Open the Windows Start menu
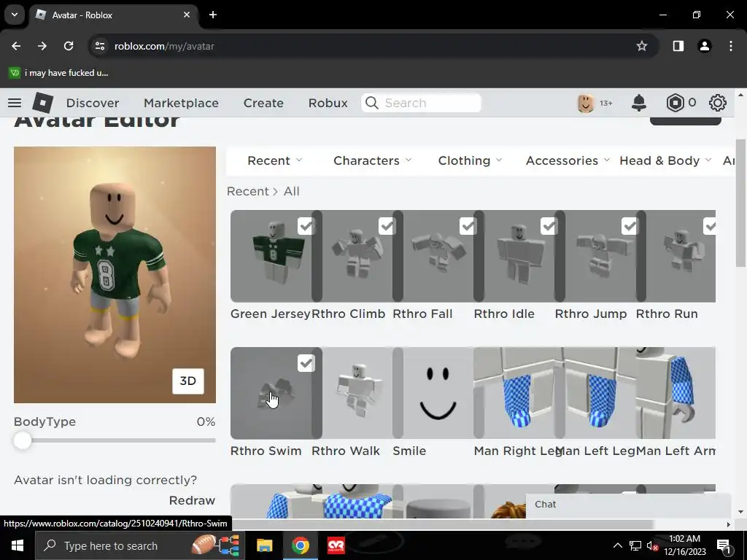 (x=18, y=545)
